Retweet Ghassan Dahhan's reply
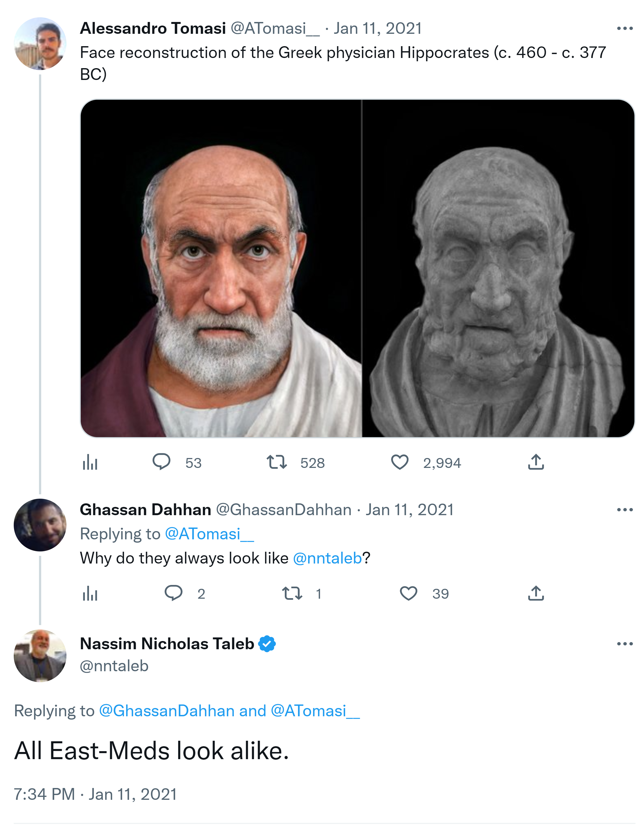The image size is (644, 838). 292,593
